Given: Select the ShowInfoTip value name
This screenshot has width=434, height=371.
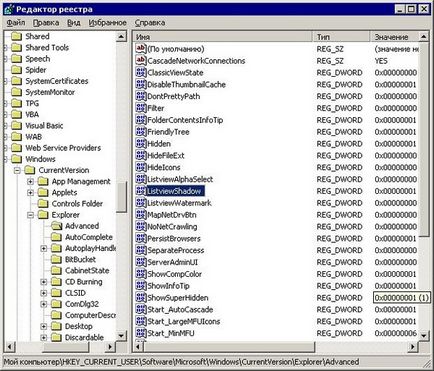Looking at the screenshot, I should click(168, 286).
